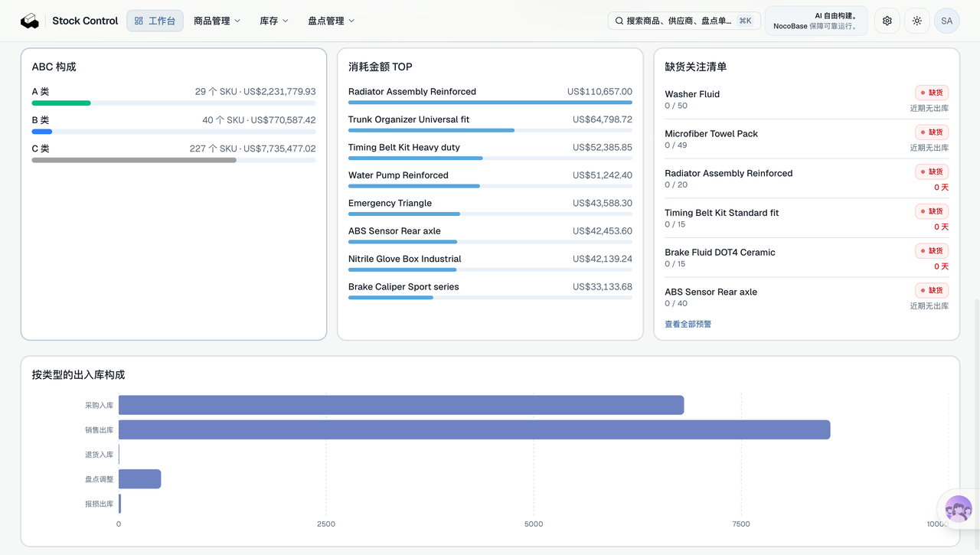Expand the 盘点管理 menu
The height and width of the screenshot is (555, 980).
pos(332,21)
